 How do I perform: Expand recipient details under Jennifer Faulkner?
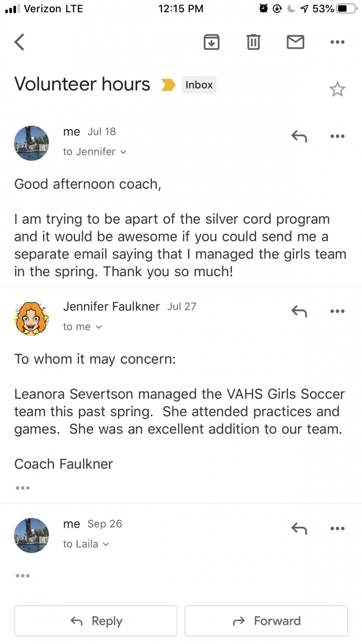click(82, 327)
